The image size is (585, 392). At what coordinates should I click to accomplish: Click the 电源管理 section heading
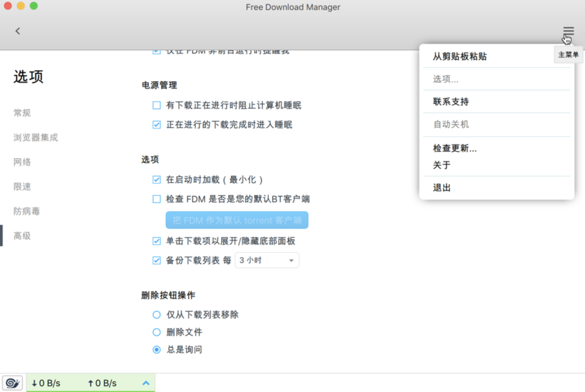[x=159, y=85]
